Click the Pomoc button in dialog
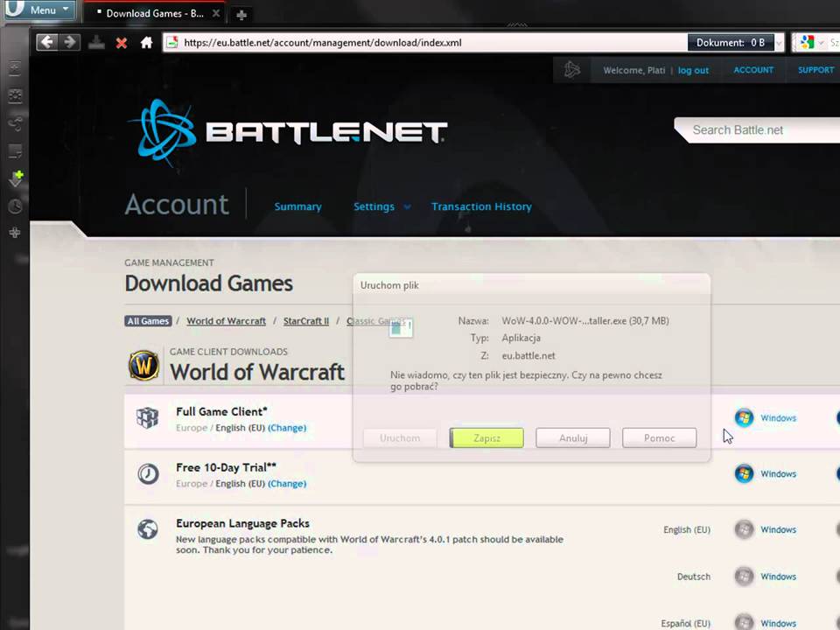Image resolution: width=840 pixels, height=630 pixels. pyautogui.click(x=659, y=437)
